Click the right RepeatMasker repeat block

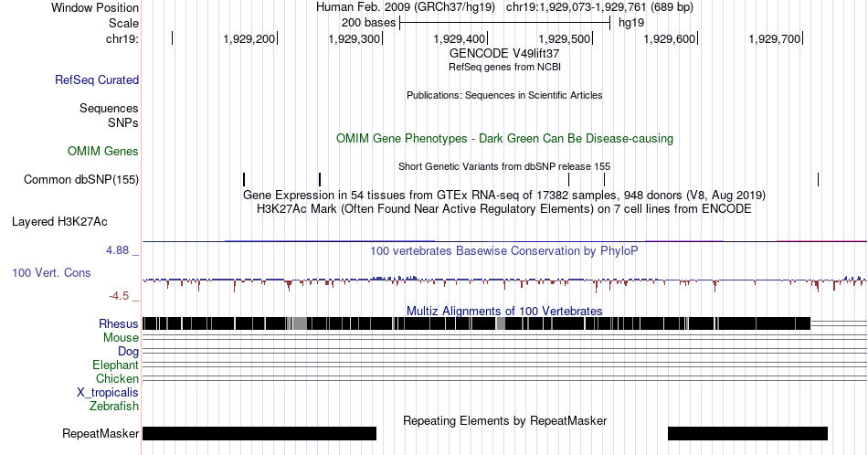[748, 433]
